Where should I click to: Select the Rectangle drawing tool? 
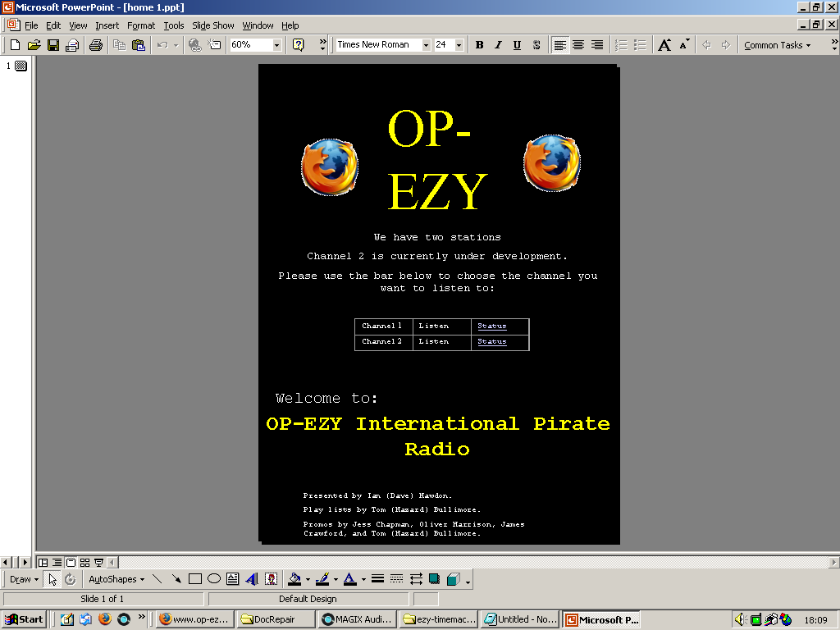(195, 579)
